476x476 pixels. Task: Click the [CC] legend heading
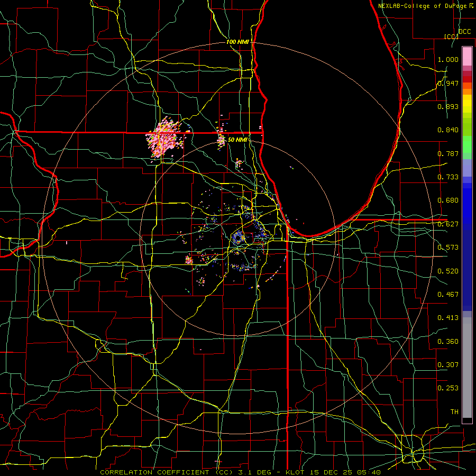451,36
